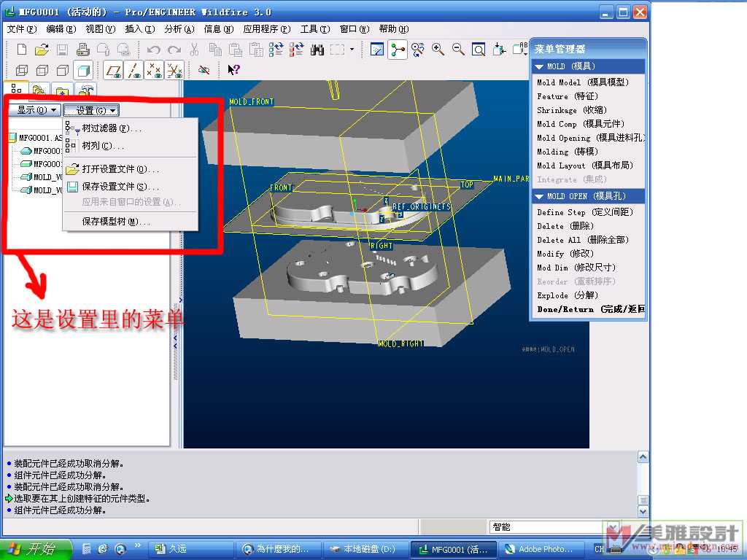
Task: Click the Cut scissors icon
Action: click(194, 49)
